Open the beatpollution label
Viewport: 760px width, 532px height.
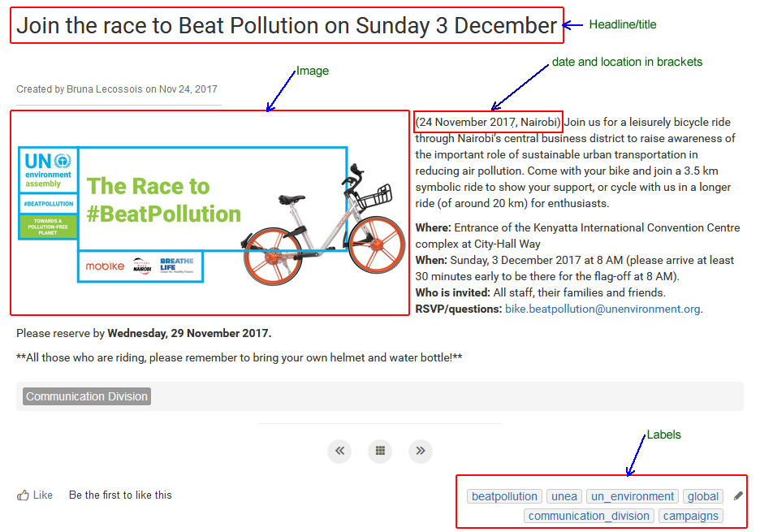click(504, 496)
